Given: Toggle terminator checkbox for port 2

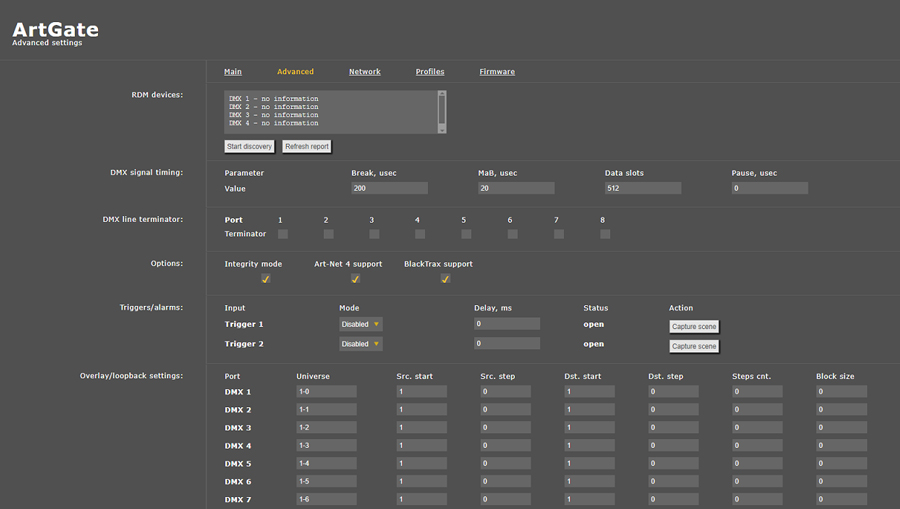Looking at the screenshot, I should (328, 234).
